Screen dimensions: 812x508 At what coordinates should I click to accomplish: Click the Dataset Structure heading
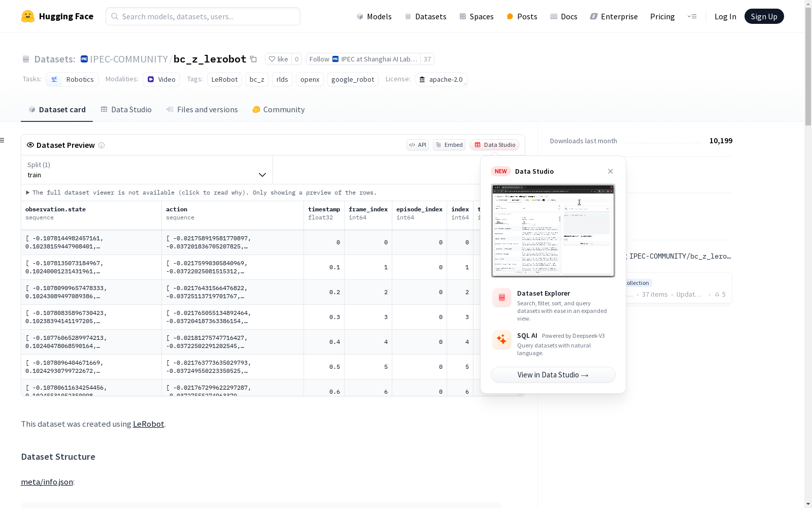(x=58, y=457)
